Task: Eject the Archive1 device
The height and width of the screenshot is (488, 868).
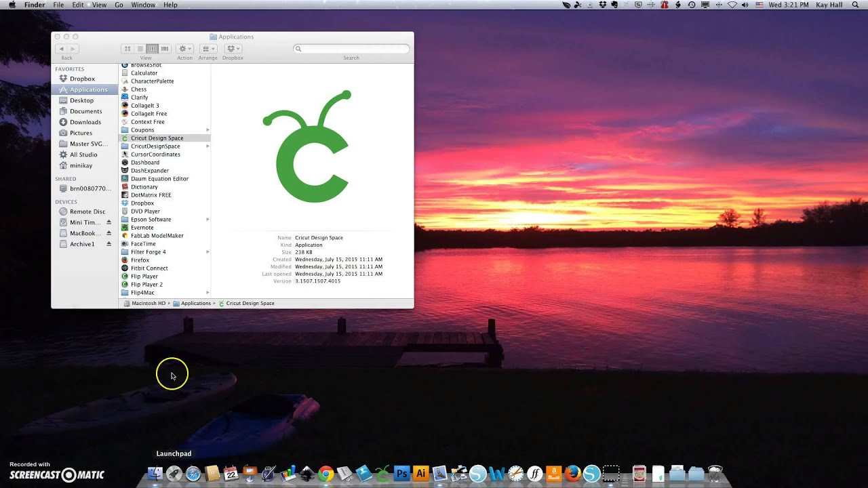Action: 108,244
